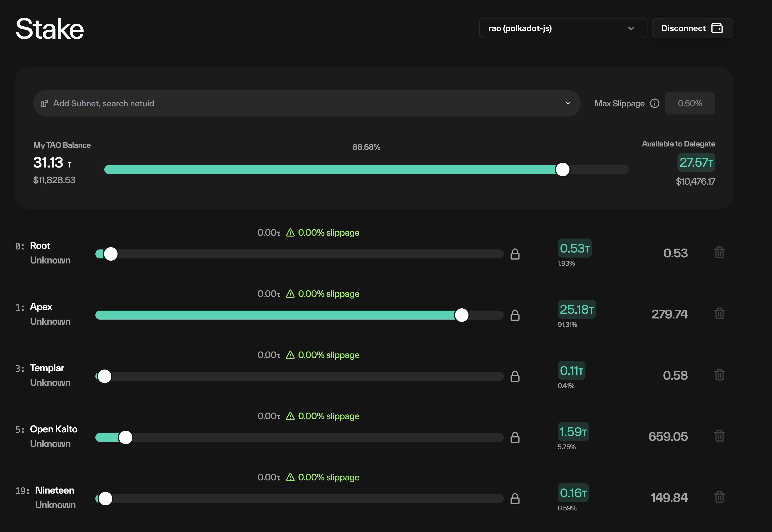The height and width of the screenshot is (532, 772).
Task: Click the Open Kaito slider handle
Action: pos(126,437)
